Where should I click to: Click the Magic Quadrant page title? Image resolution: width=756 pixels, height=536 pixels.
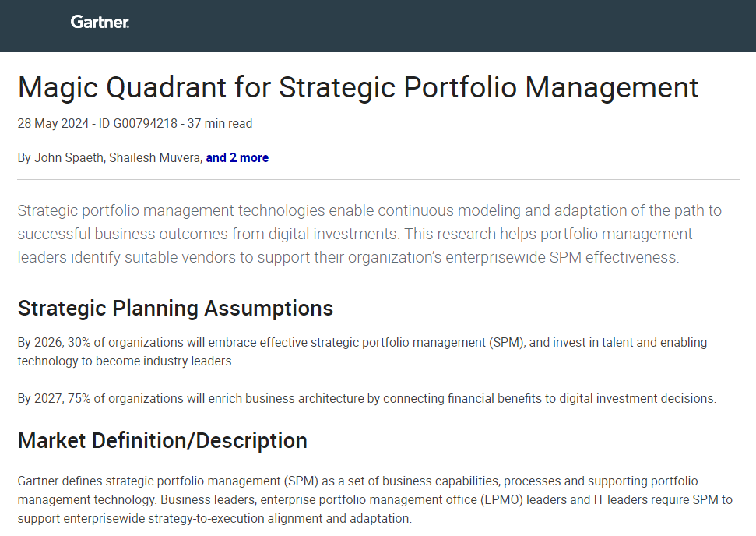(x=357, y=87)
